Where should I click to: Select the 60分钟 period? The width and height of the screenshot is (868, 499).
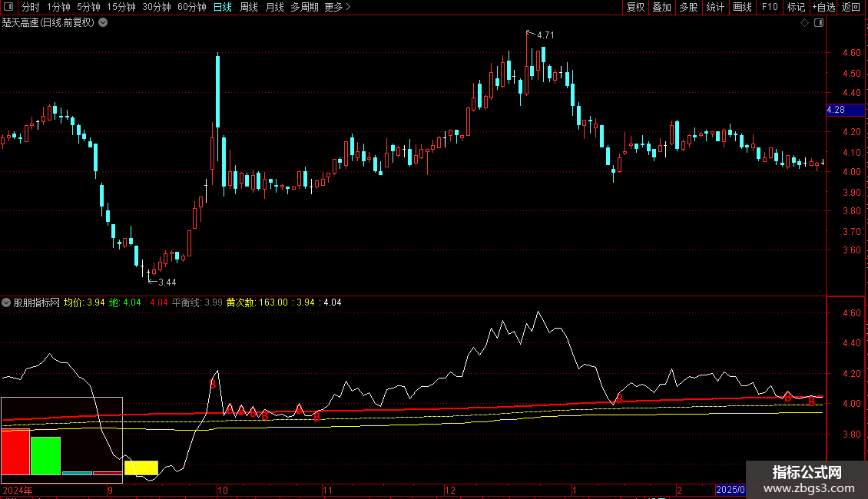point(192,7)
